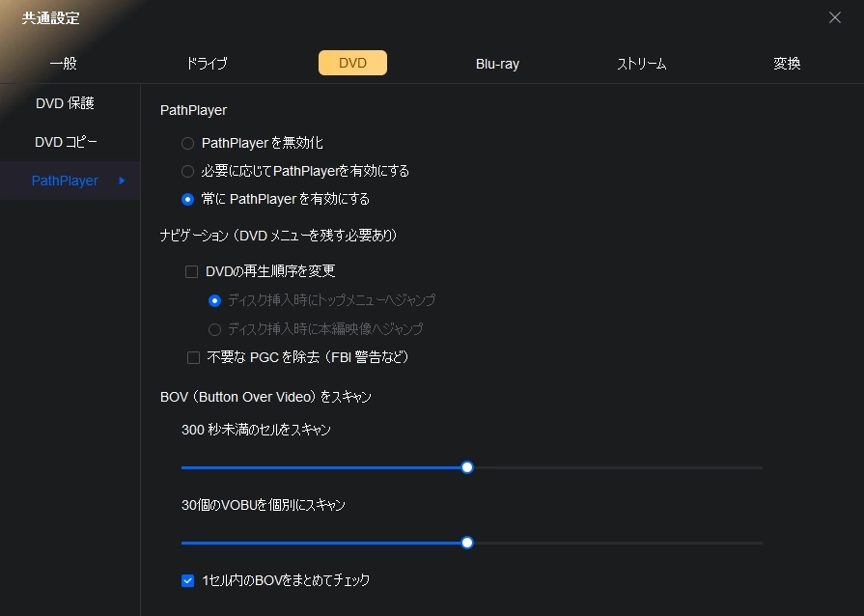Viewport: 864px width, 616px height.
Task: Open the 一般 tab
Action: (64, 64)
